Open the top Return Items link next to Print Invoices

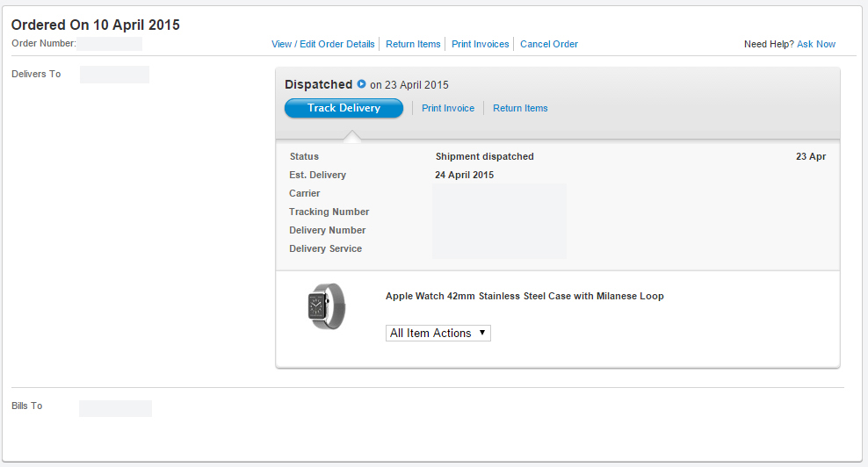413,44
